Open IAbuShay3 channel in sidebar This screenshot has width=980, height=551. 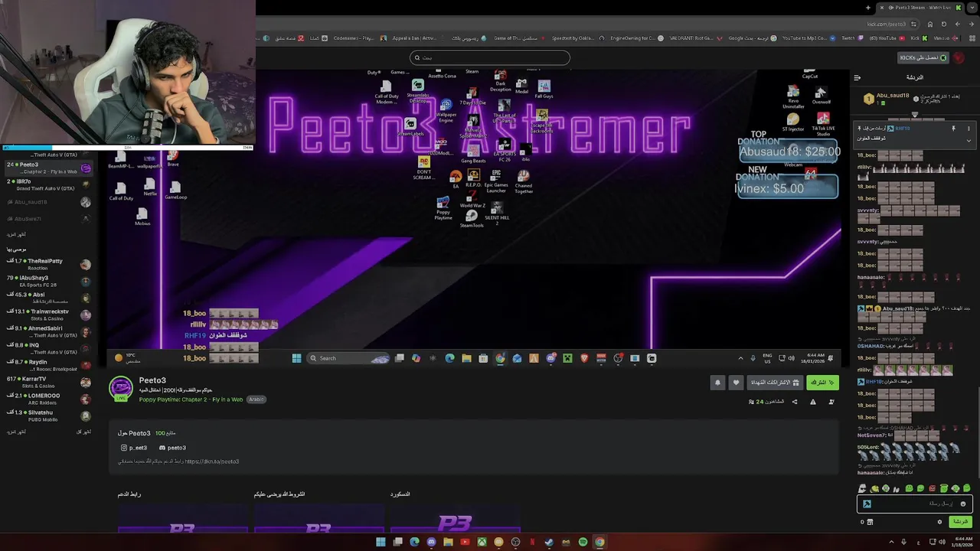coord(49,281)
